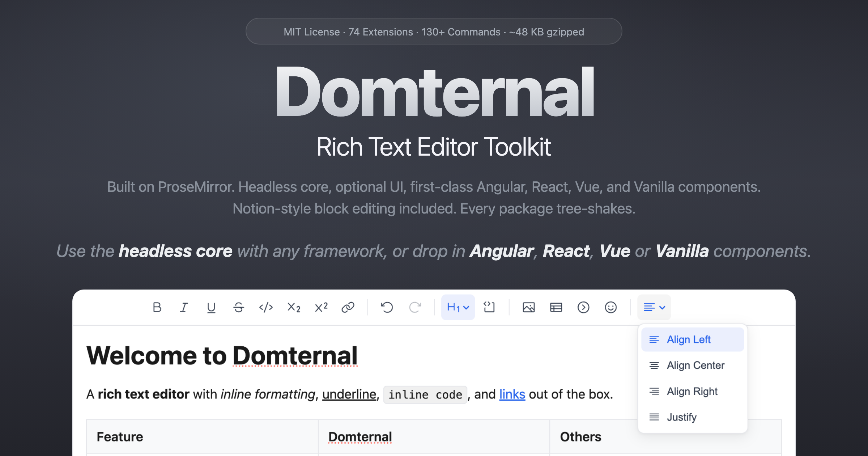Toggle inline code formatting icon
Screen dimensions: 868x456
[x=266, y=307]
